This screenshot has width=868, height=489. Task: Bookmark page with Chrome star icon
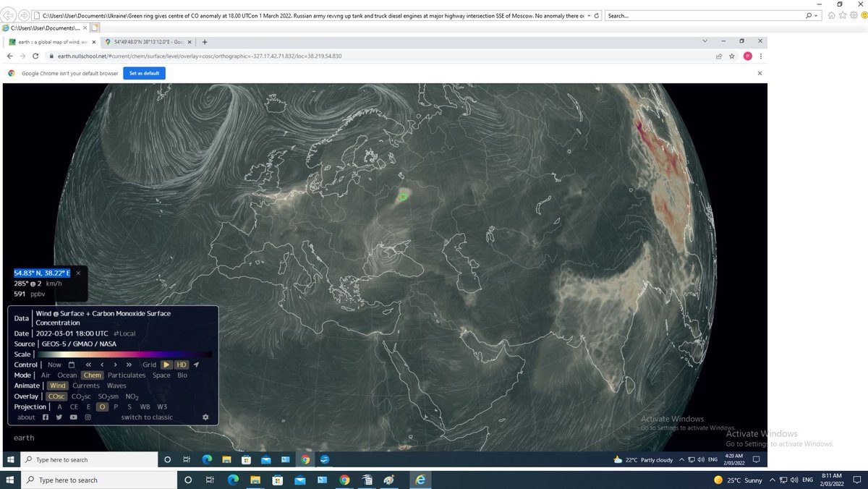coord(732,56)
